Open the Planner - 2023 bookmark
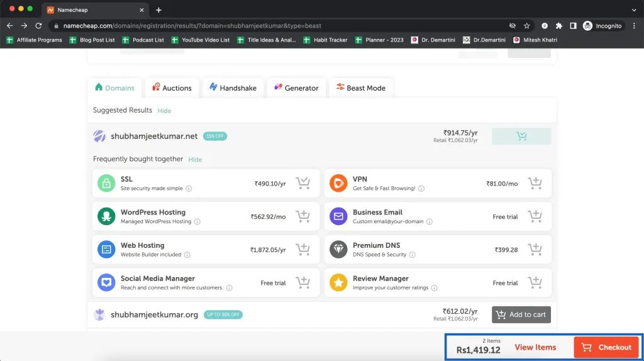 [x=379, y=40]
